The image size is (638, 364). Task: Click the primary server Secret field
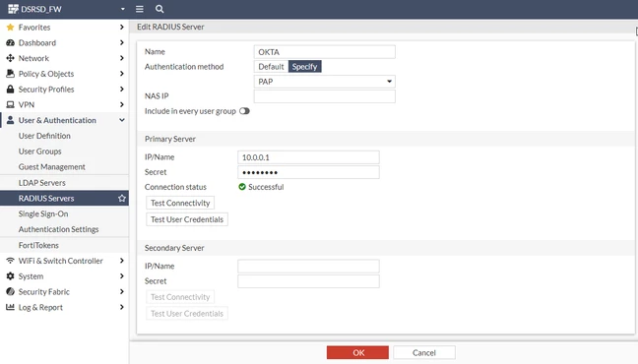[308, 172]
